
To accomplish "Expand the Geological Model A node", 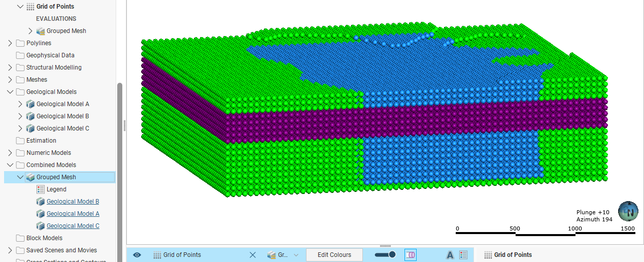I will pyautogui.click(x=20, y=104).
